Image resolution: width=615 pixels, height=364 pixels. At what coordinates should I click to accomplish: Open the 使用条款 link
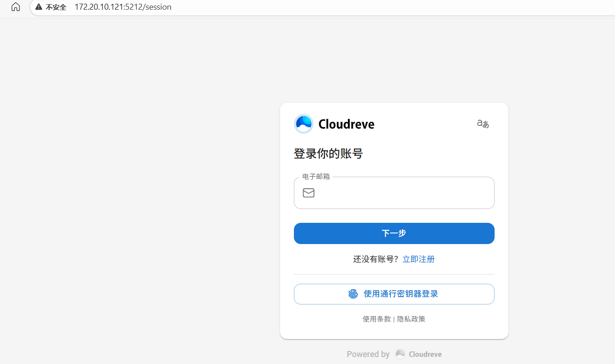tap(376, 319)
